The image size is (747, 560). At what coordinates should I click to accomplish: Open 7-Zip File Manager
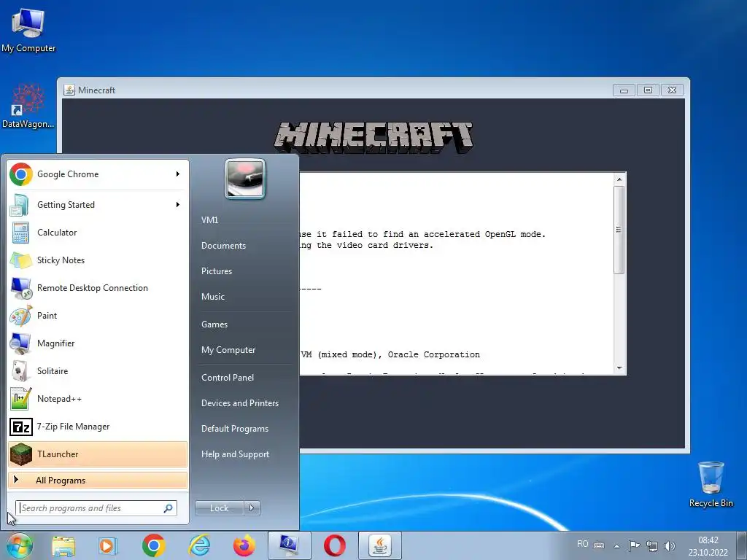[98, 427]
